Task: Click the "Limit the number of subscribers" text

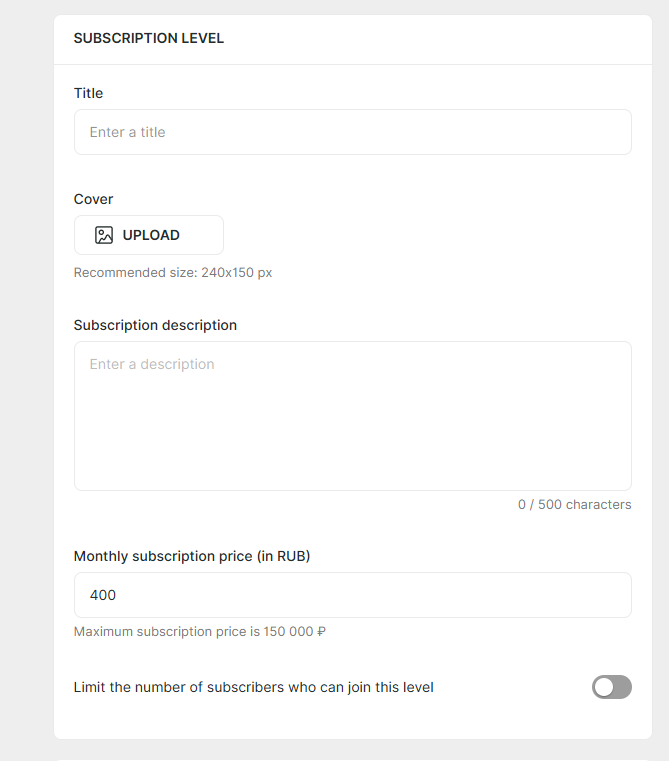Action: coord(253,687)
